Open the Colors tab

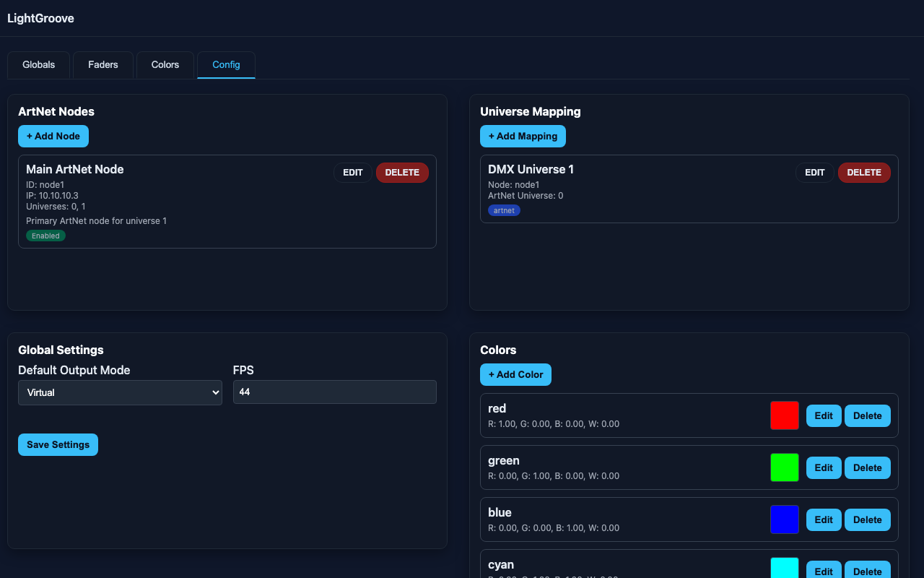(165, 65)
